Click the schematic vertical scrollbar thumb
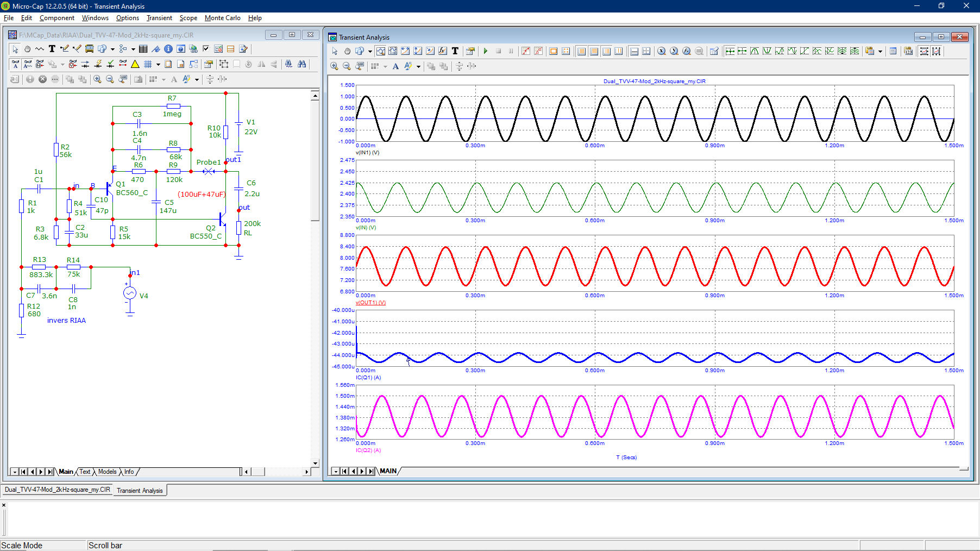980x551 pixels. 315,160
